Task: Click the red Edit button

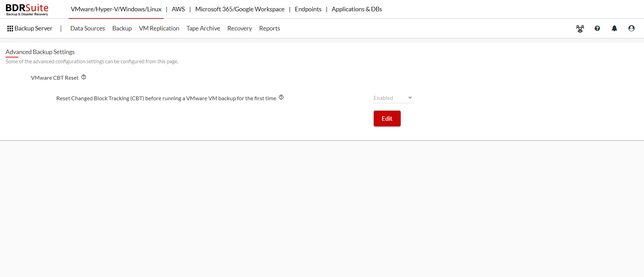Action: coord(387,118)
